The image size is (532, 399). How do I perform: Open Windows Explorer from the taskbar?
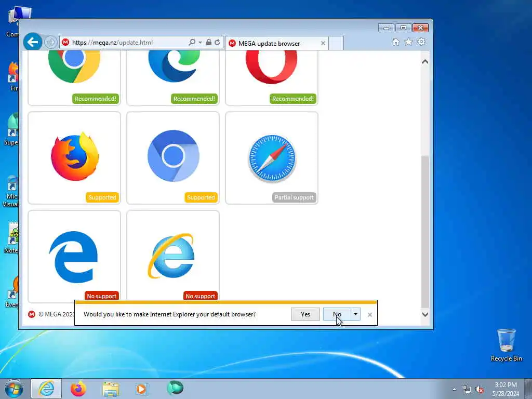(x=111, y=389)
